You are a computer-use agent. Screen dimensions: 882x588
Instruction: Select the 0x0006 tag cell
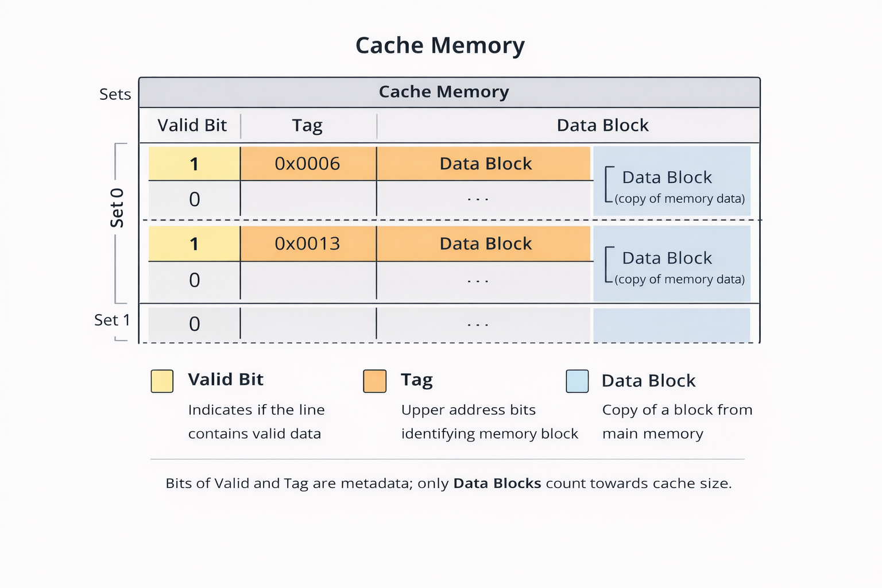[308, 164]
